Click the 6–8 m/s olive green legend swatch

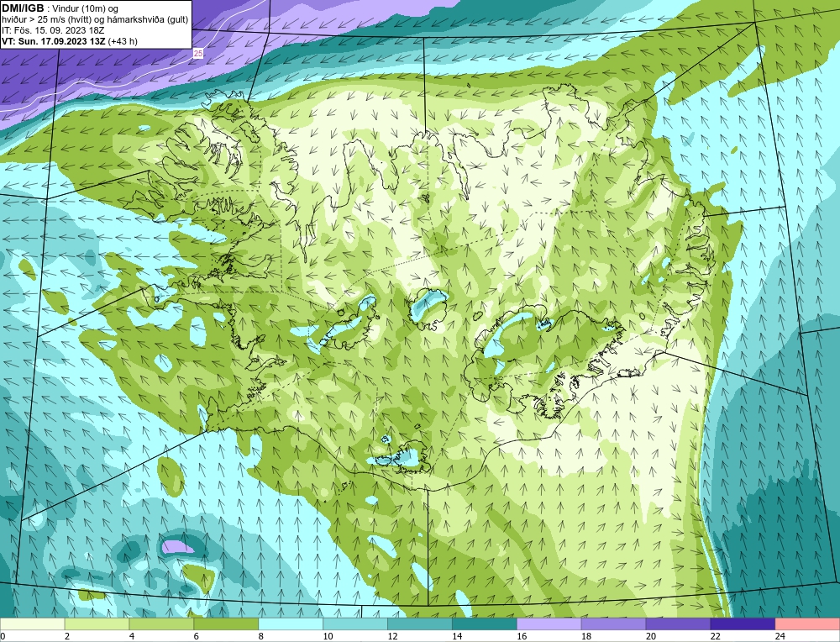pos(226,624)
